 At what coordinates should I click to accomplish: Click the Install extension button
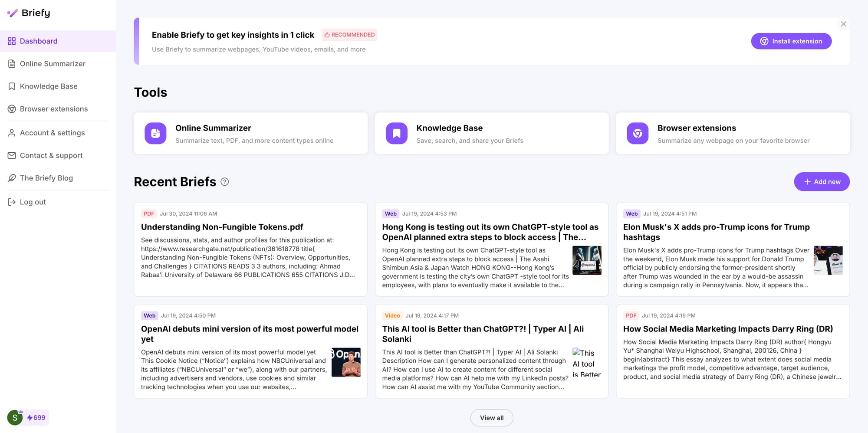[x=791, y=41]
